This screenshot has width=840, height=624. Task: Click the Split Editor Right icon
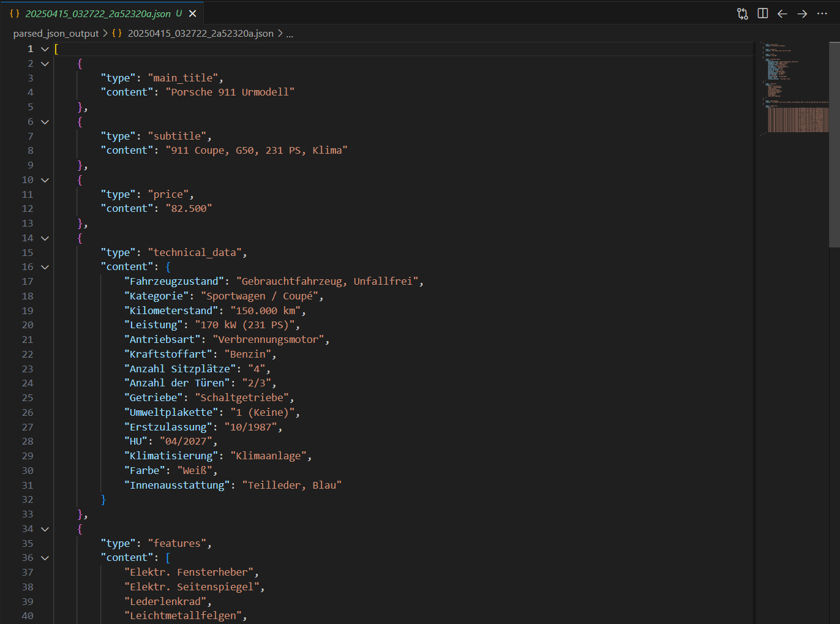coord(762,13)
